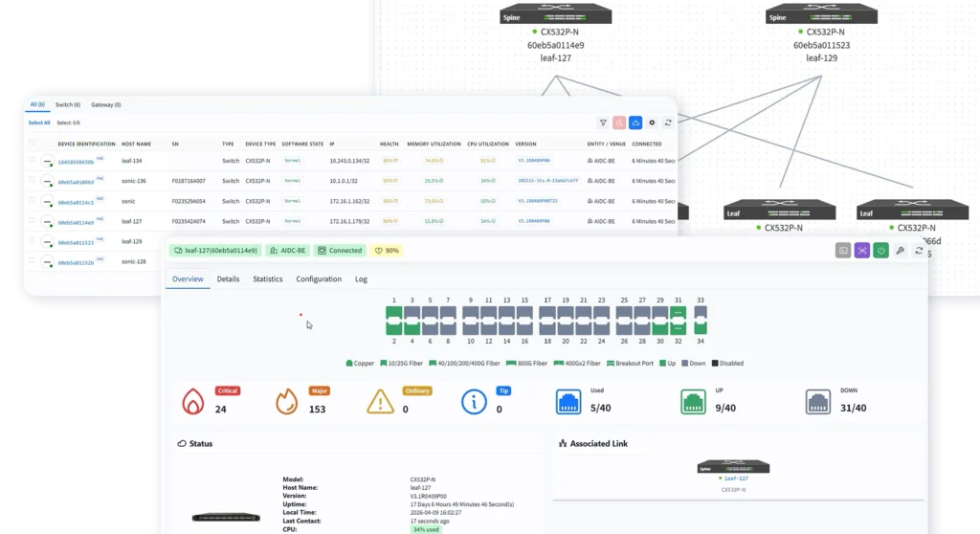
Task: Select breakout port 31 on switch panel
Action: click(679, 313)
